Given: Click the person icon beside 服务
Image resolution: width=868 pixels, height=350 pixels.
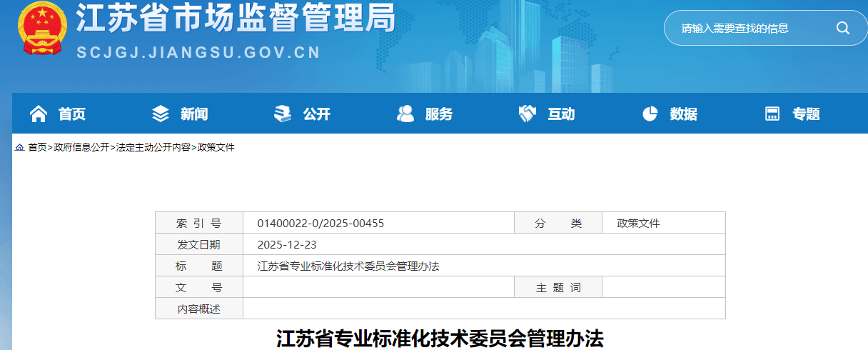Looking at the screenshot, I should [405, 114].
